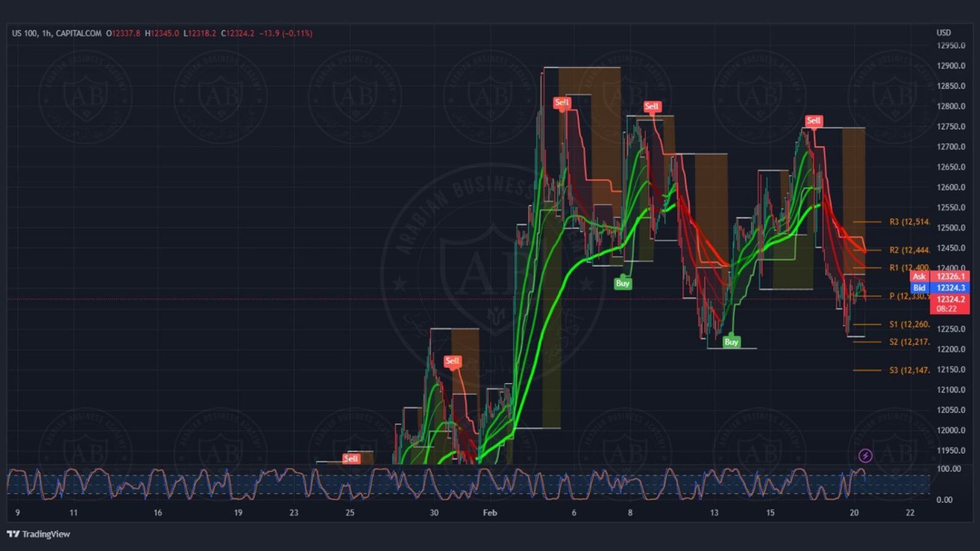Click the 12100.0 price axis label

click(951, 390)
